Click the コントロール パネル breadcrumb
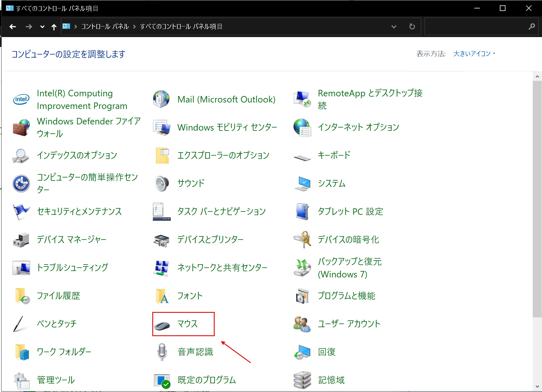This screenshot has width=542, height=392. coord(105,26)
